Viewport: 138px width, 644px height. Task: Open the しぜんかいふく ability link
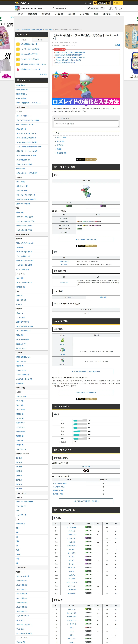(x=64, y=261)
